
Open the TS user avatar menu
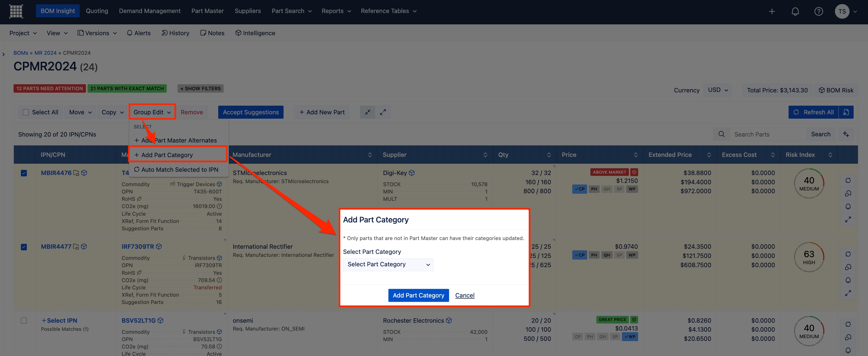pos(842,11)
